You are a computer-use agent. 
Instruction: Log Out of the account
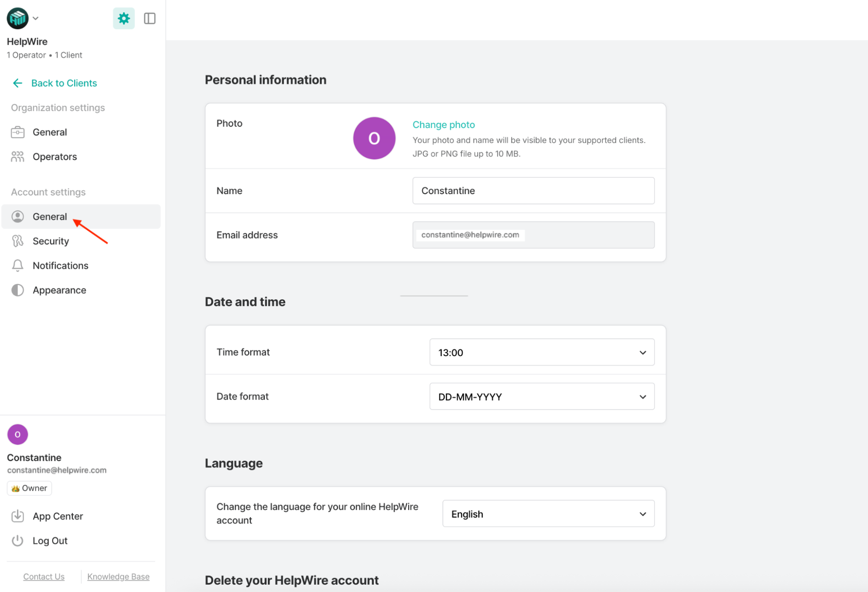(50, 541)
